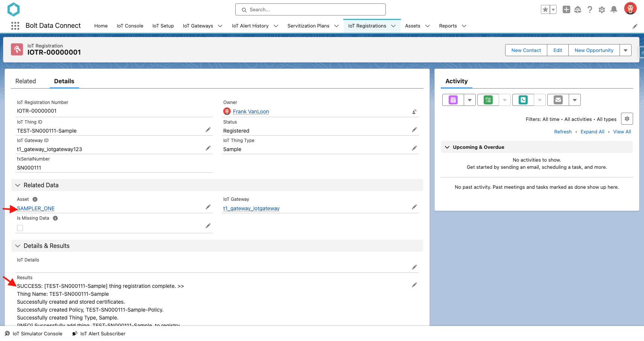Edit the IoT Thing Type field pencil
This screenshot has height=341, width=644.
[414, 148]
